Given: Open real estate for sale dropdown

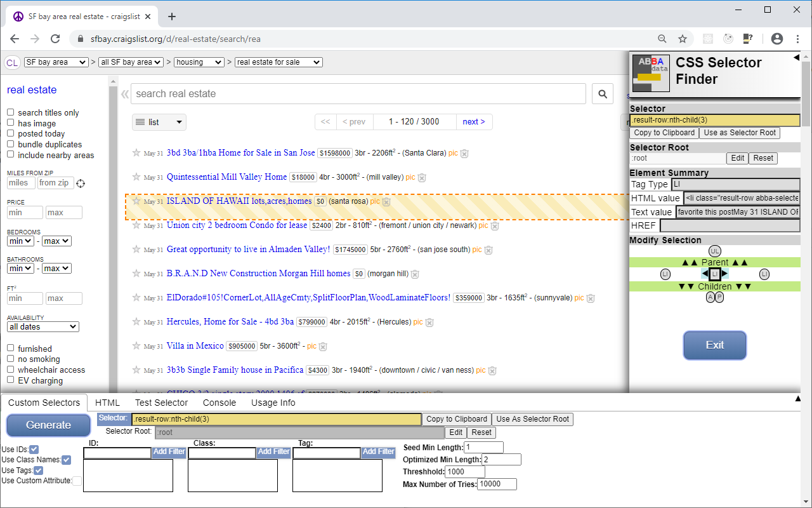Looking at the screenshot, I should tap(278, 62).
